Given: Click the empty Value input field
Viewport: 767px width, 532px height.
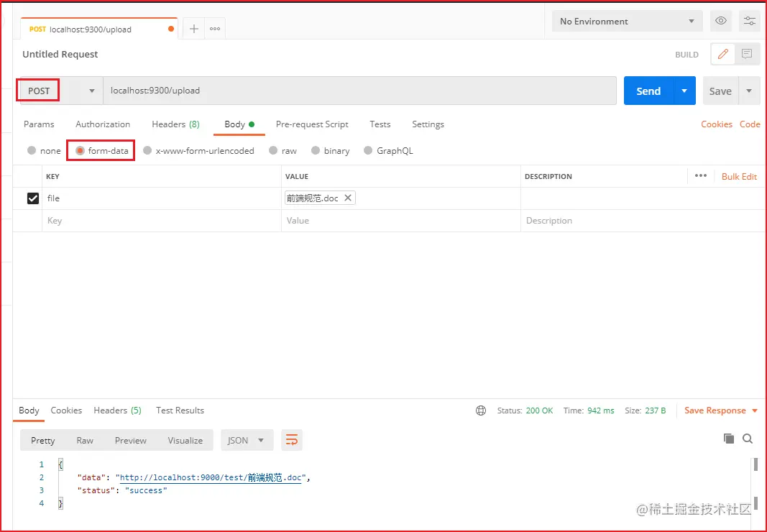Looking at the screenshot, I should pos(400,221).
